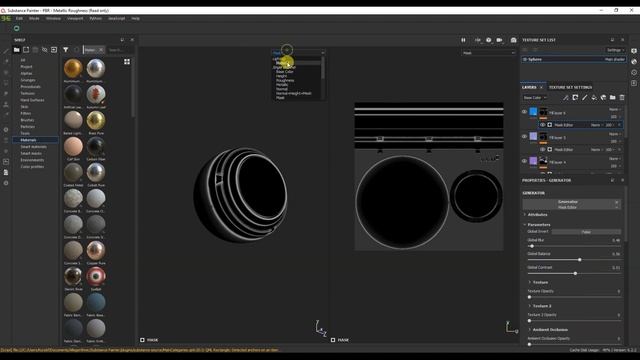
Task: Click the shelf import resources icon
Action: 54,50
